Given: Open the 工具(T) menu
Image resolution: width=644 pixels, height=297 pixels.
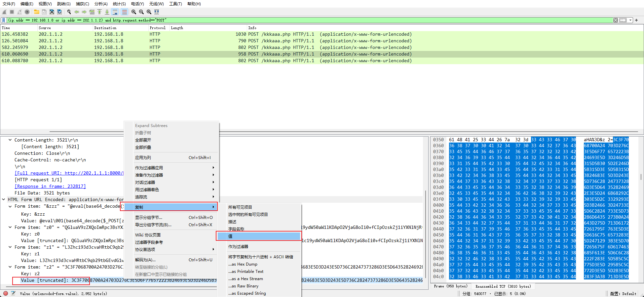Looking at the screenshot, I should pyautogui.click(x=175, y=4).
